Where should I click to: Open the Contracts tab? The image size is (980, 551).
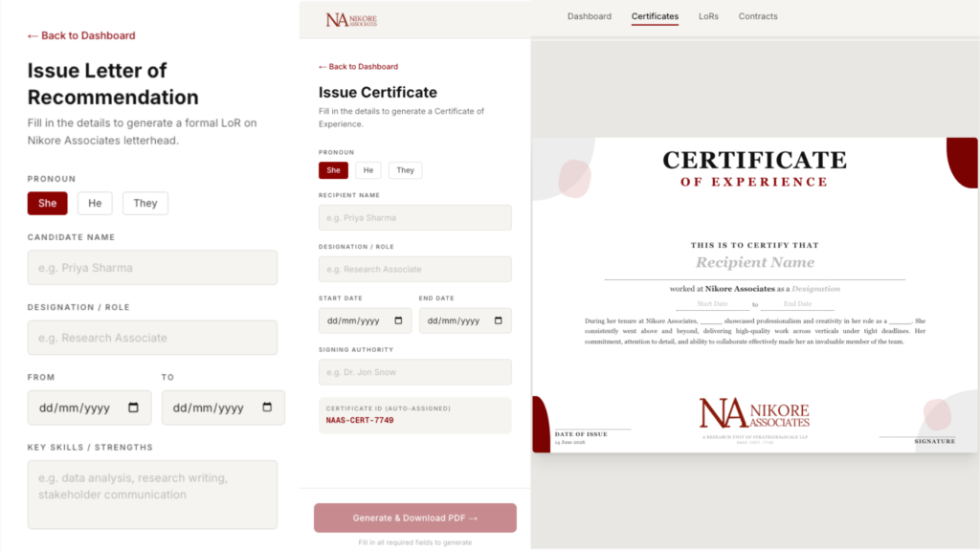tap(758, 16)
